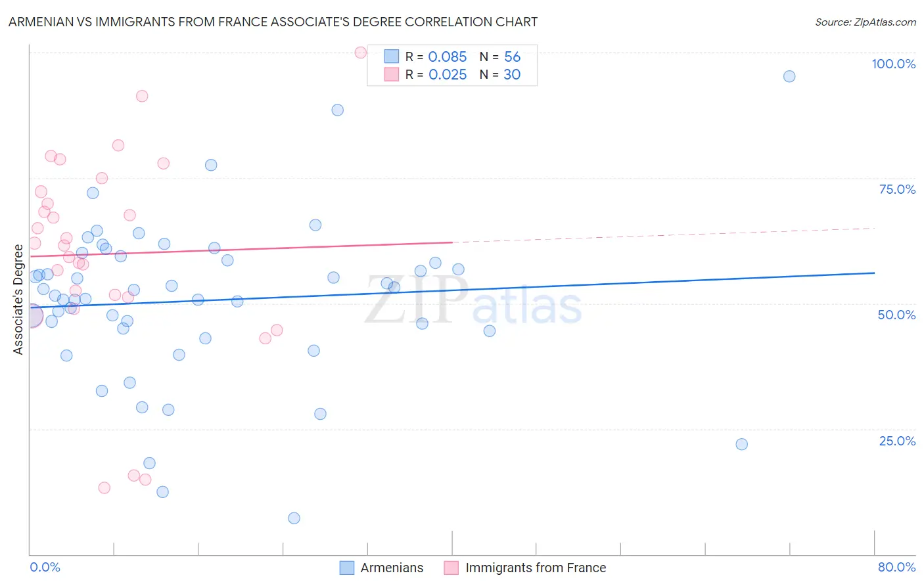Click the pink Immigrants from France legend swatch
The image size is (924, 586).
(451, 568)
